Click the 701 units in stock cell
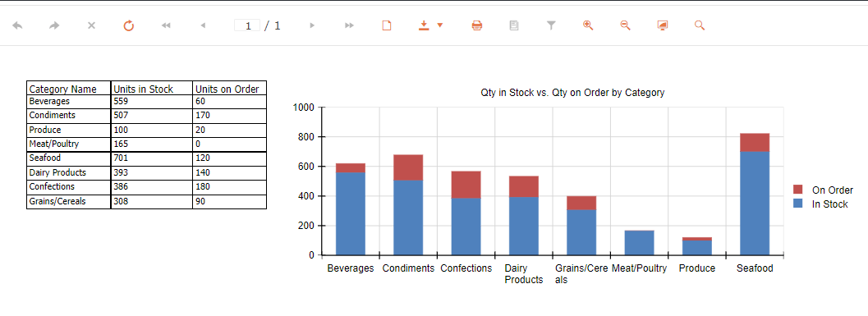Image resolution: width=868 pixels, height=316 pixels. pyautogui.click(x=152, y=158)
